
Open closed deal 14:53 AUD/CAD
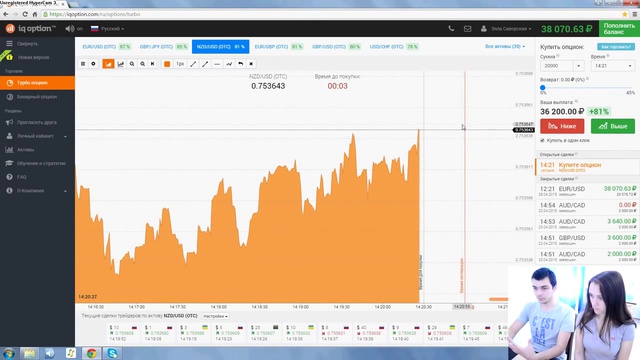587,223
